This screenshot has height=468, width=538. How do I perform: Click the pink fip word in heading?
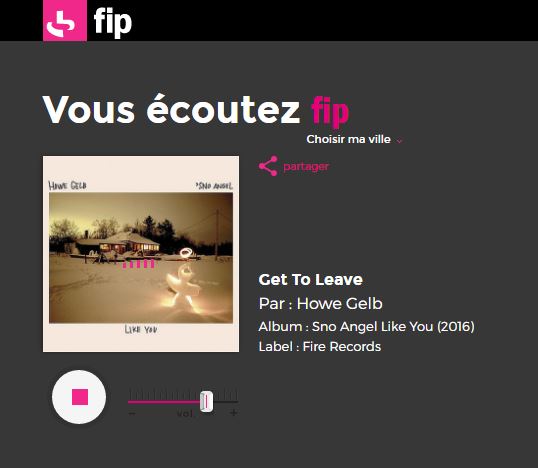(x=330, y=110)
